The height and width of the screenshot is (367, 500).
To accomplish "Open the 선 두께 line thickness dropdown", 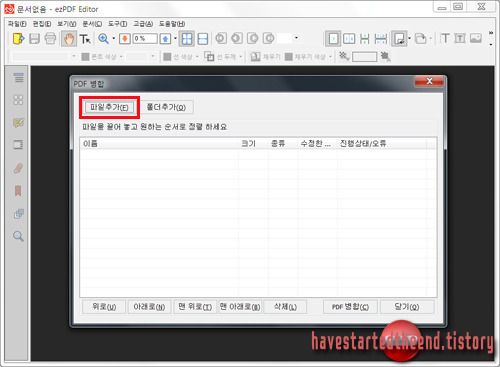I will pos(240,57).
